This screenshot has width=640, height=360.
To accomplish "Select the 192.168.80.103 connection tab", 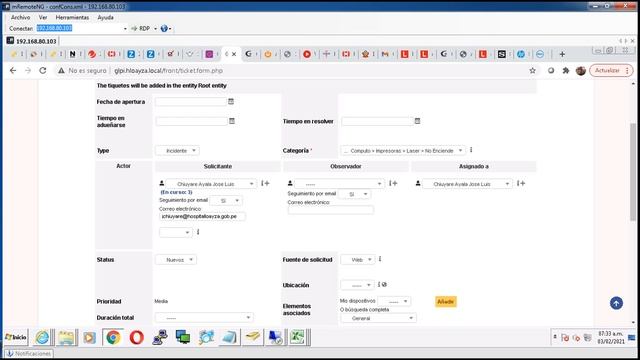I will click(x=32, y=41).
